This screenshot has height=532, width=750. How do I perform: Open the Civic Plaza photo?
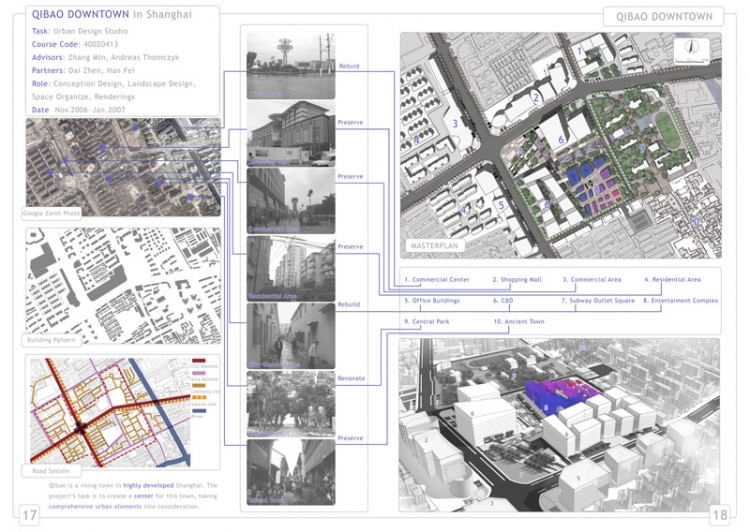click(291, 66)
